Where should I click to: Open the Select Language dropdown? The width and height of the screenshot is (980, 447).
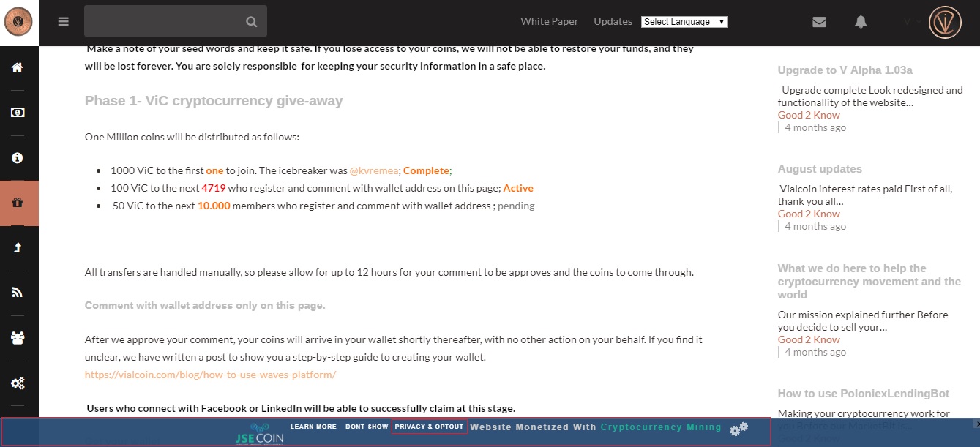coord(684,22)
